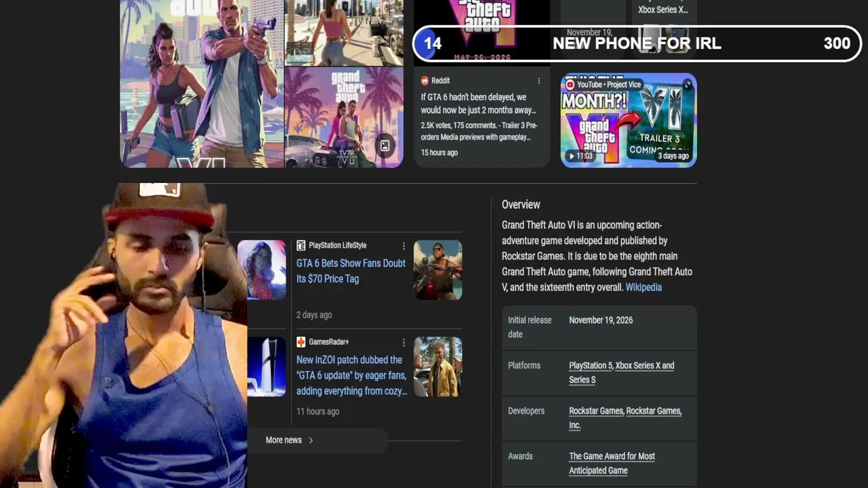
Task: Open the large GTA VI cover artwork
Action: [202, 83]
